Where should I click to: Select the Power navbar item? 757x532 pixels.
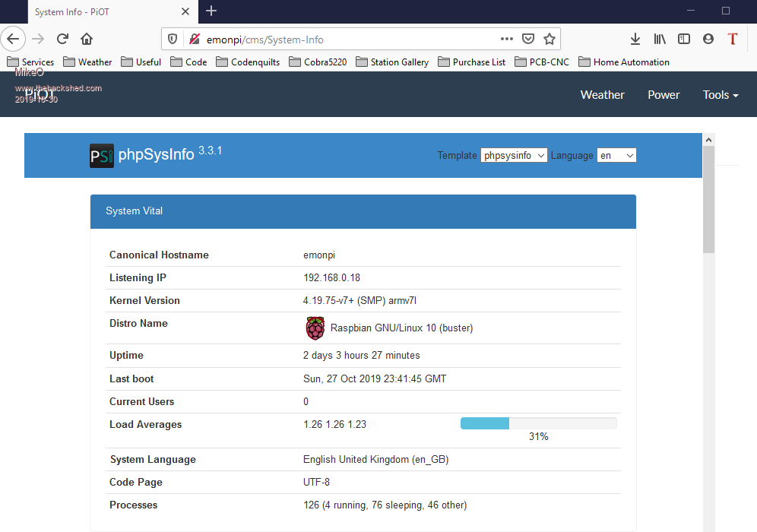664,95
